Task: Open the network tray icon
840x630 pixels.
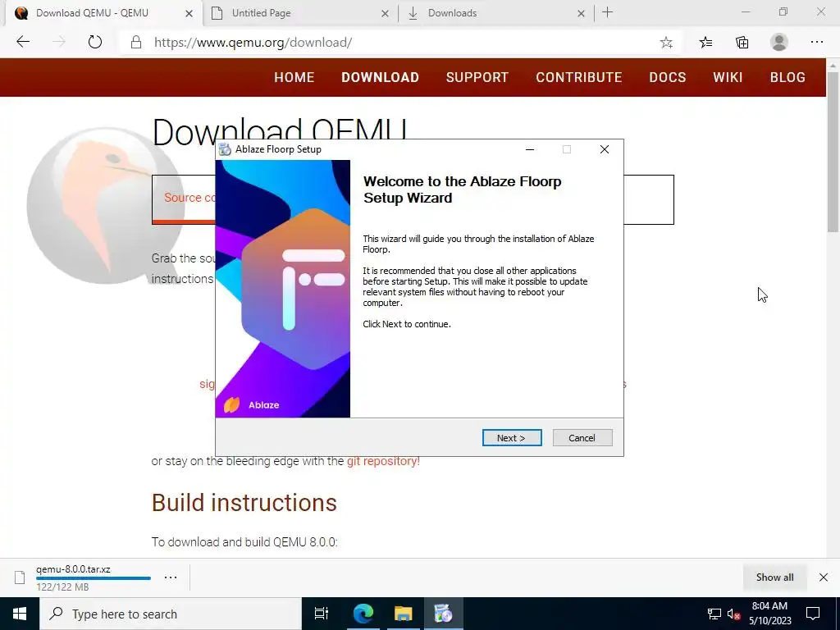Action: [714, 614]
